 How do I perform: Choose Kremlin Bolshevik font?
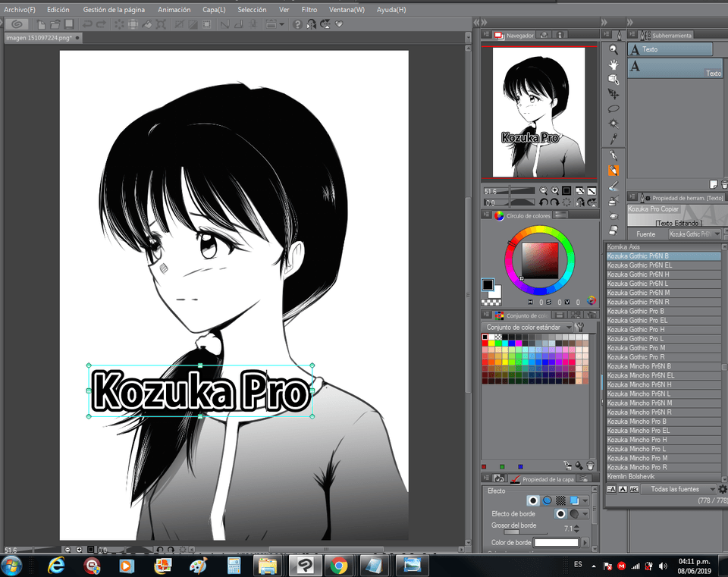664,477
